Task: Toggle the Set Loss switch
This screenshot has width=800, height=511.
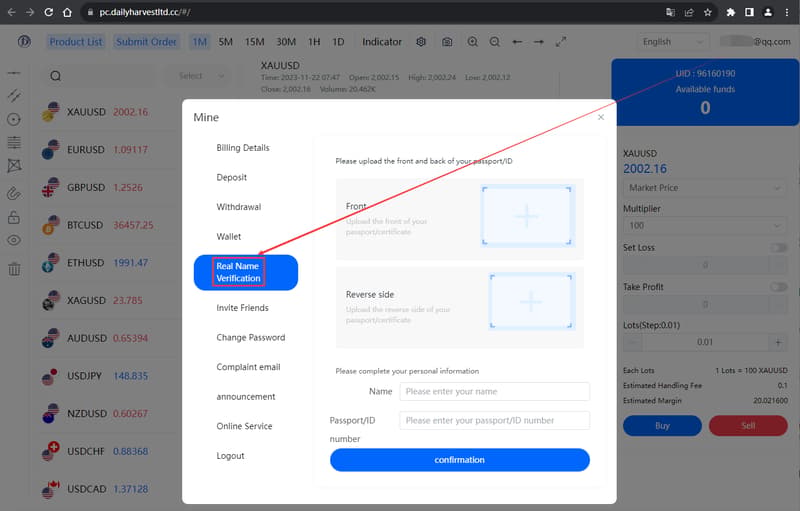Action: 779,247
